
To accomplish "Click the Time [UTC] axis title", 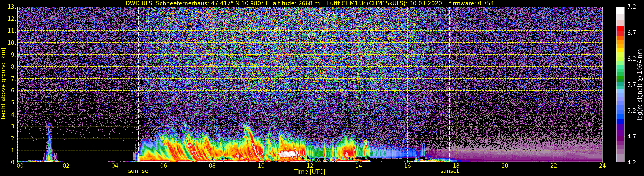I will tap(310, 172).
